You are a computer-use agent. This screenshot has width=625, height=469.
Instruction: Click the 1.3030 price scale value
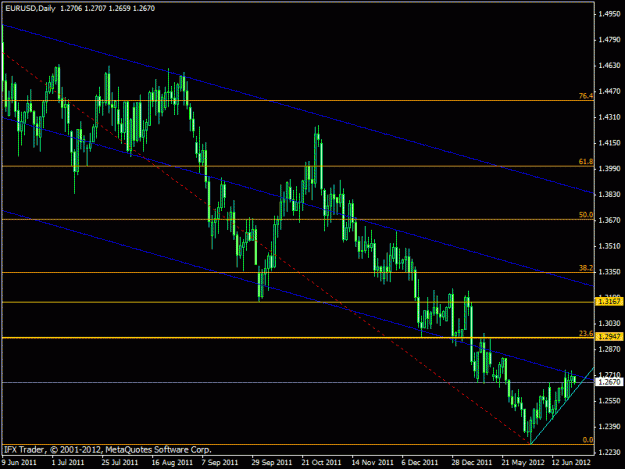pyautogui.click(x=609, y=323)
